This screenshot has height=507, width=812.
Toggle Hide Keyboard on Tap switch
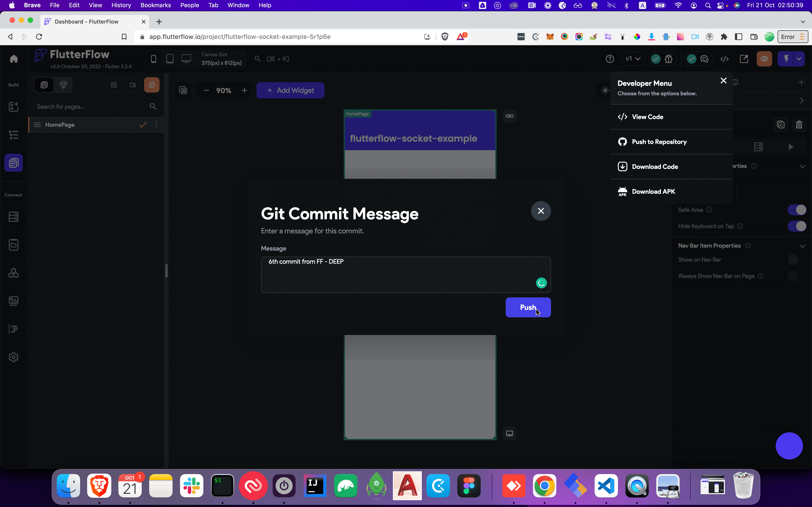click(x=797, y=226)
